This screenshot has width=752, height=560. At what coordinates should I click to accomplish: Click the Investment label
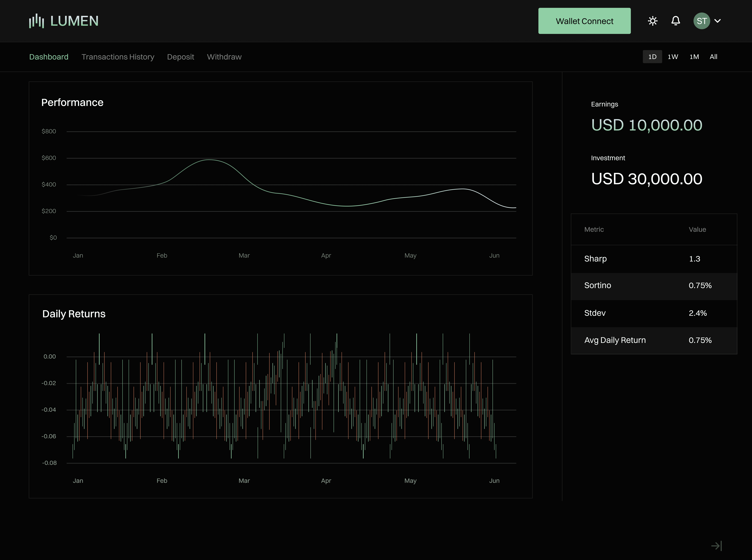[608, 158]
